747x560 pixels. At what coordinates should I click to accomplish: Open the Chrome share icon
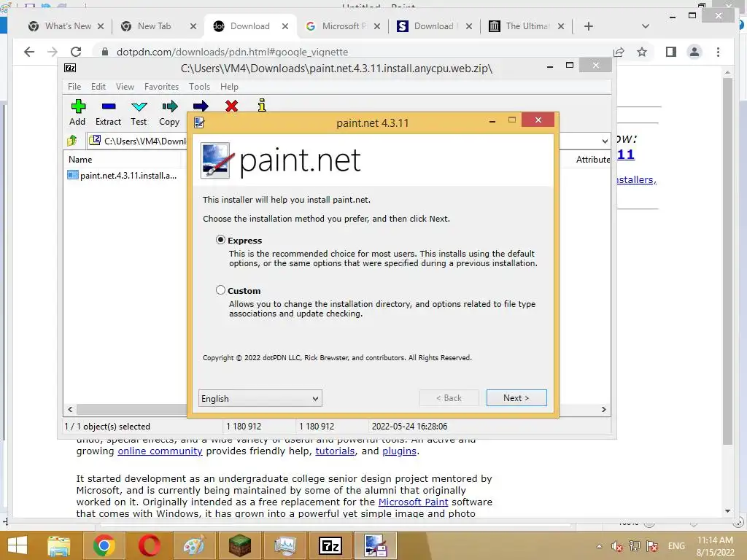pyautogui.click(x=619, y=52)
